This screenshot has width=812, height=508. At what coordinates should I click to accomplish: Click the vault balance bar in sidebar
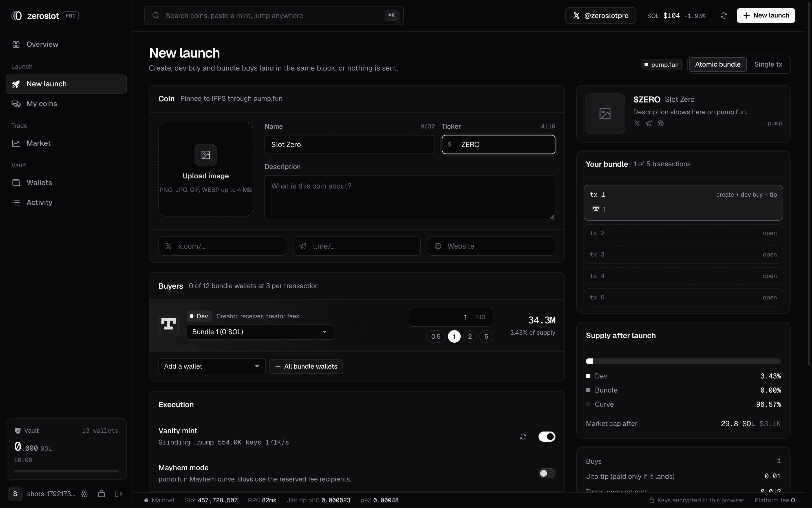tap(66, 471)
